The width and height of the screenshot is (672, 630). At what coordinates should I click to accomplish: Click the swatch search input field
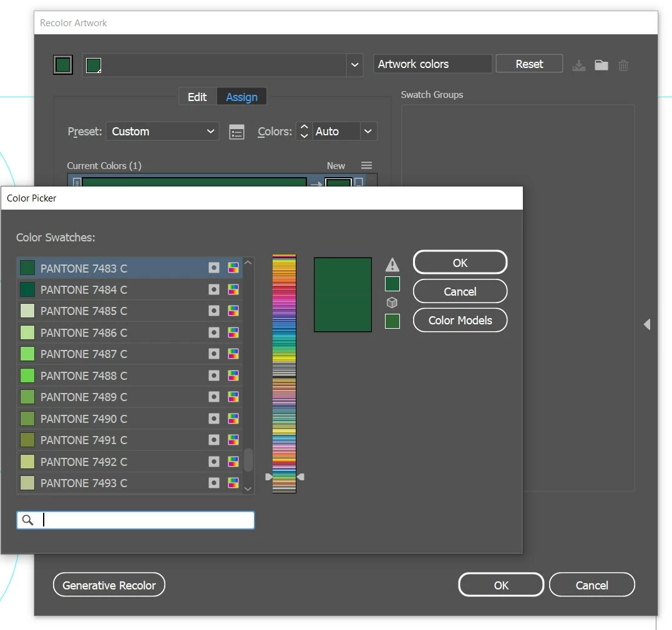pos(135,520)
